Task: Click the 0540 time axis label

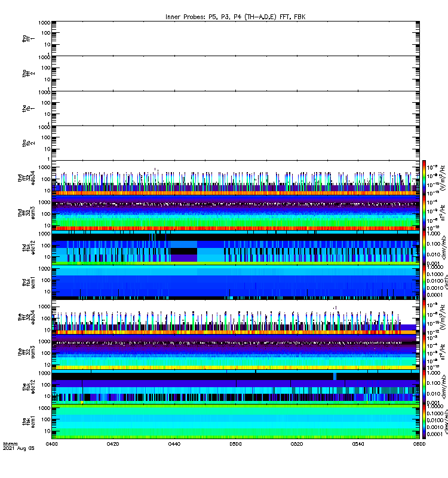Action: point(358,444)
